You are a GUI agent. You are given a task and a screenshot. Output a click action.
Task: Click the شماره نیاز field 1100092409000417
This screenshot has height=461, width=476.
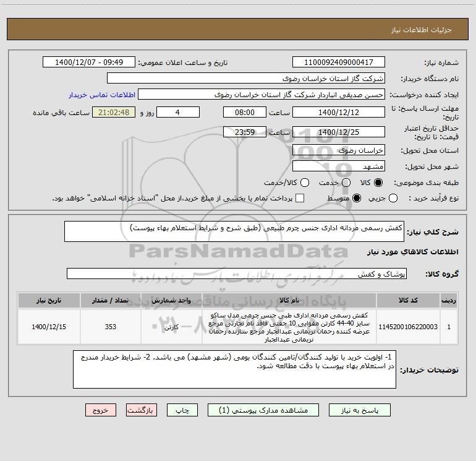pos(339,62)
